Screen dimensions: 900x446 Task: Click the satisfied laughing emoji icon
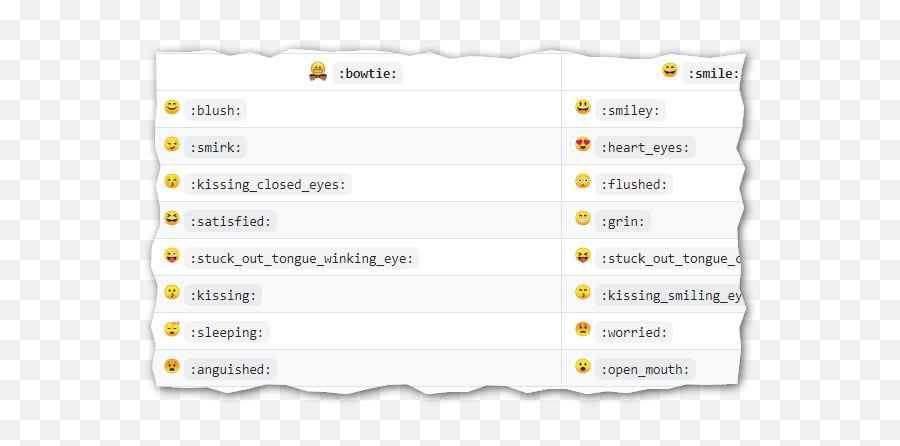tap(172, 218)
